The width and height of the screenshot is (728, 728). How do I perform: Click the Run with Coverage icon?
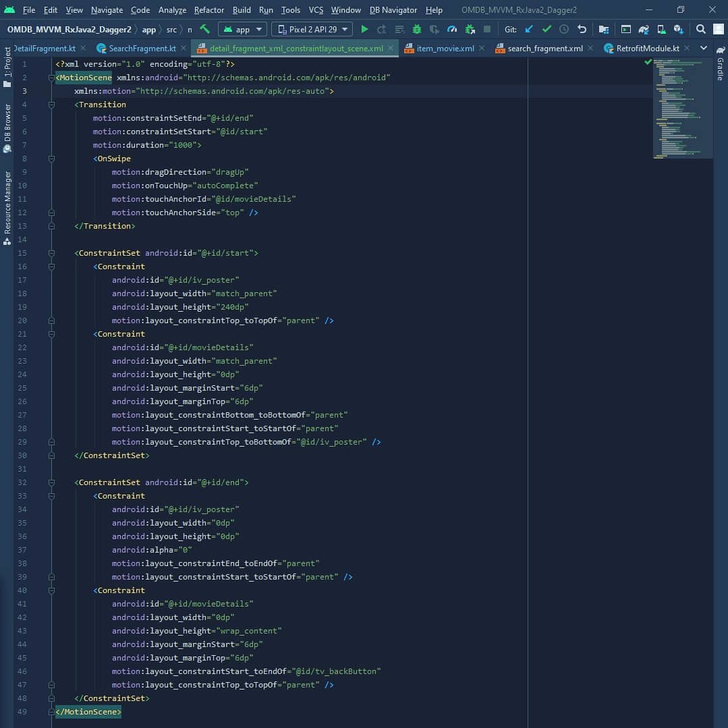pyautogui.click(x=434, y=29)
